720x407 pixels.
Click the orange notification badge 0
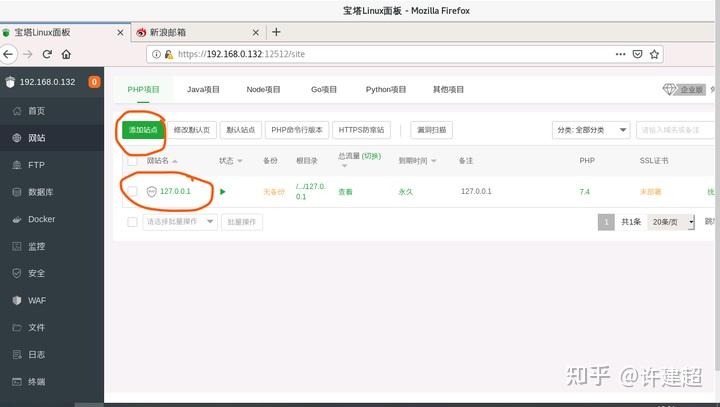pos(94,82)
